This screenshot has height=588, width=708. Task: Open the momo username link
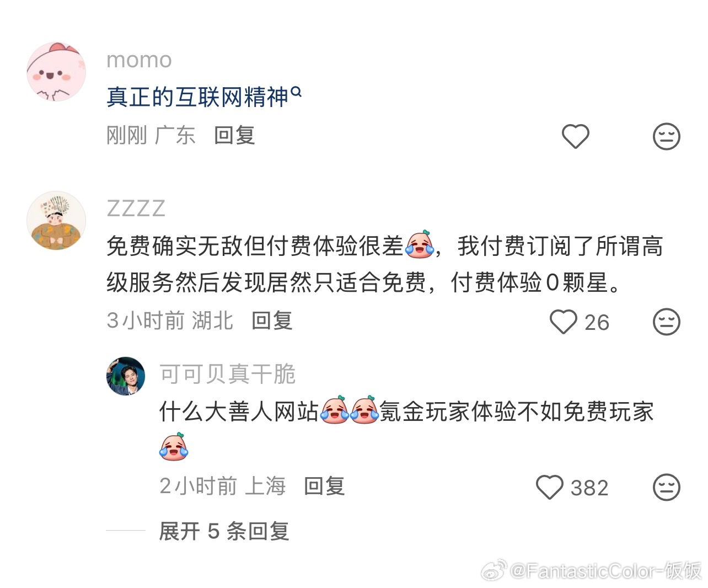pyautogui.click(x=139, y=60)
